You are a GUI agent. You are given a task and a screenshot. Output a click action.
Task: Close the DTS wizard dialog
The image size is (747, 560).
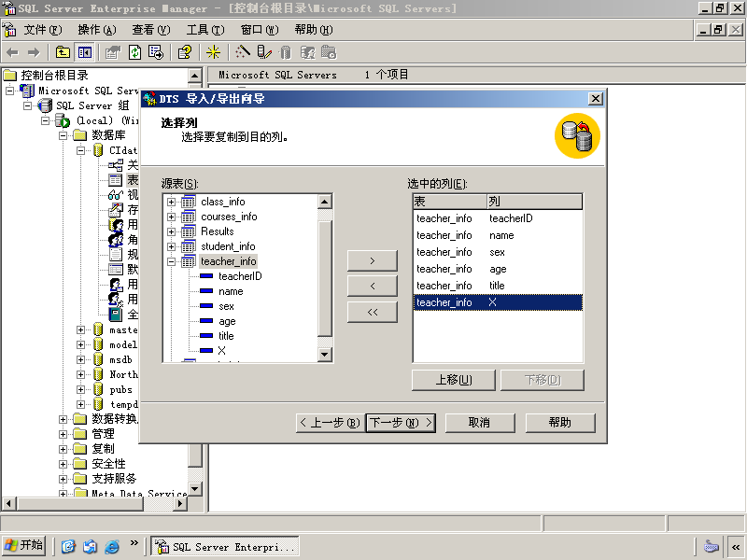tap(596, 99)
